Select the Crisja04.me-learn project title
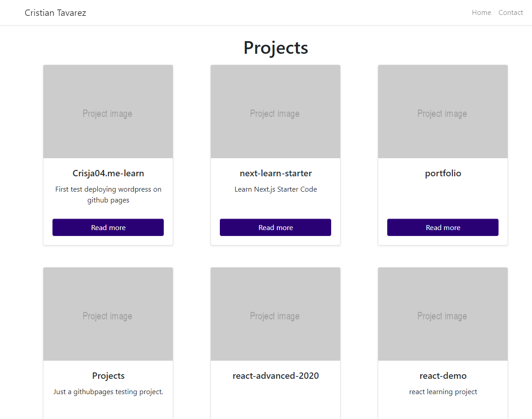 108,173
